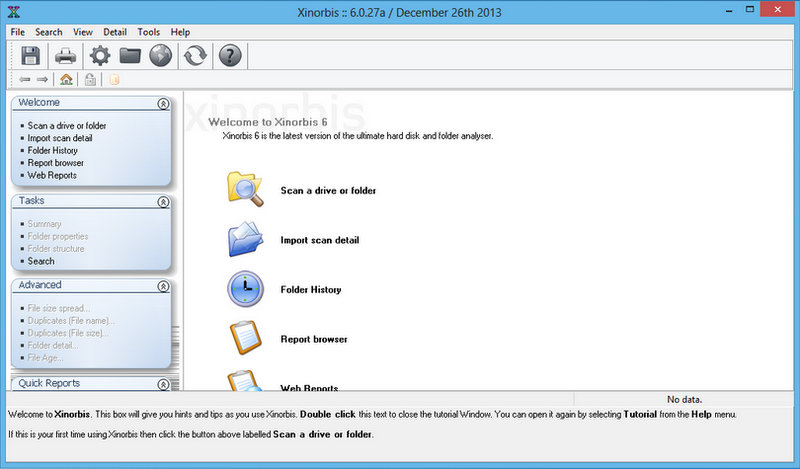Image resolution: width=800 pixels, height=469 pixels.
Task: Open the View menu
Action: click(x=83, y=32)
